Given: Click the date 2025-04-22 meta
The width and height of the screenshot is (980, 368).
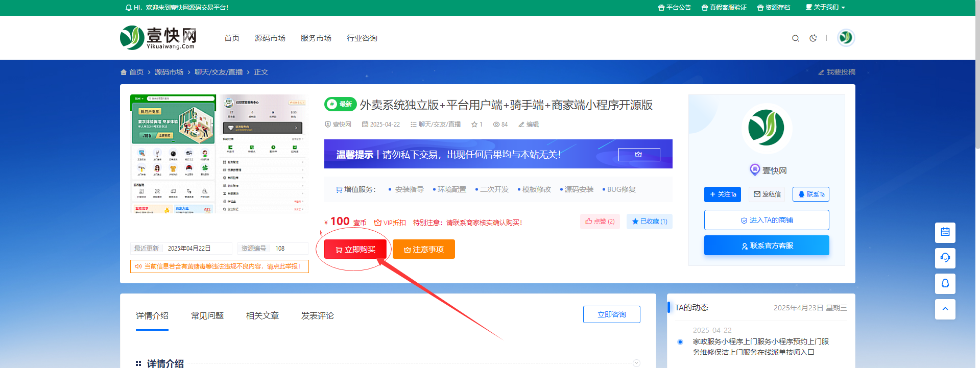Looking at the screenshot, I should (381, 125).
